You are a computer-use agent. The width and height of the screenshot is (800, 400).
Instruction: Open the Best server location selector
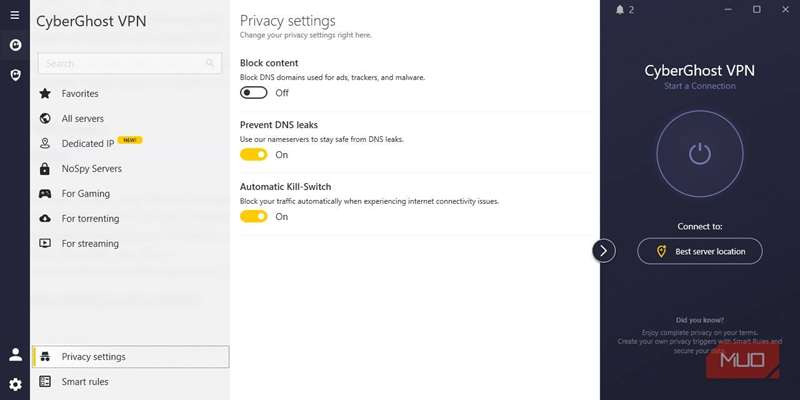pos(700,251)
